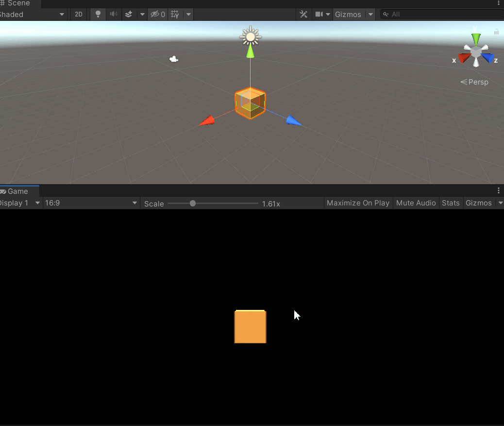504x426 pixels.
Task: Show the Stats overlay
Action: coord(451,203)
